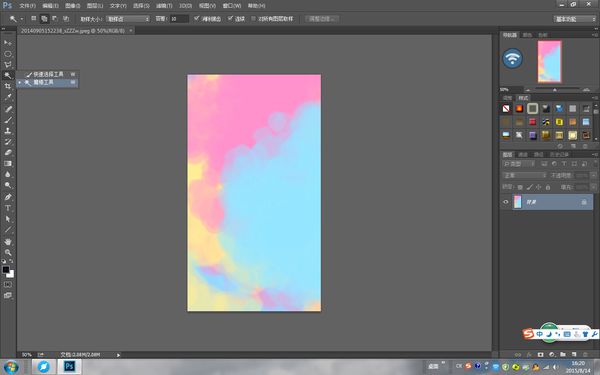Select the Line tool
Viewport: 600px width, 375px height.
tap(8, 230)
